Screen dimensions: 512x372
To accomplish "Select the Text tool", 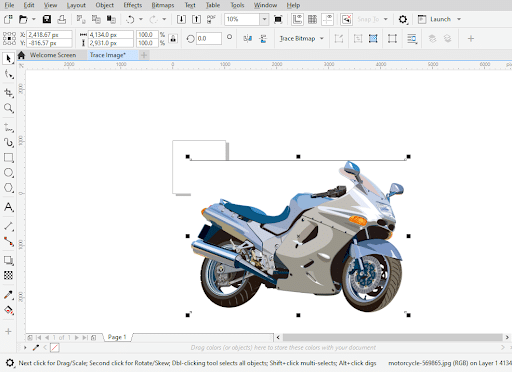I will [x=8, y=207].
